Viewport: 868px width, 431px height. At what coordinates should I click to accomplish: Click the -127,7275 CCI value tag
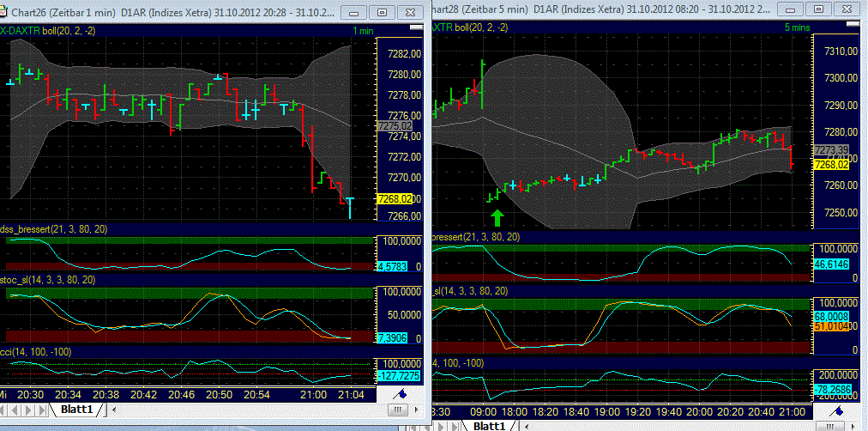click(398, 376)
